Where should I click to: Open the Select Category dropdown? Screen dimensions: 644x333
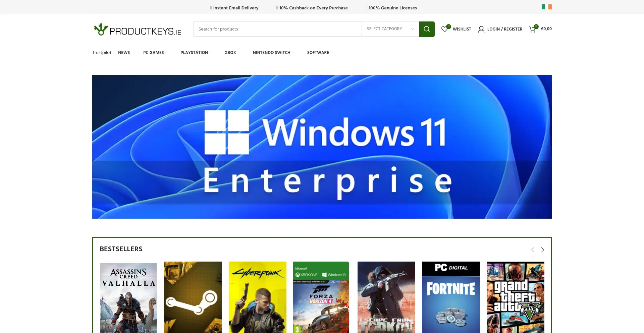[390, 29]
